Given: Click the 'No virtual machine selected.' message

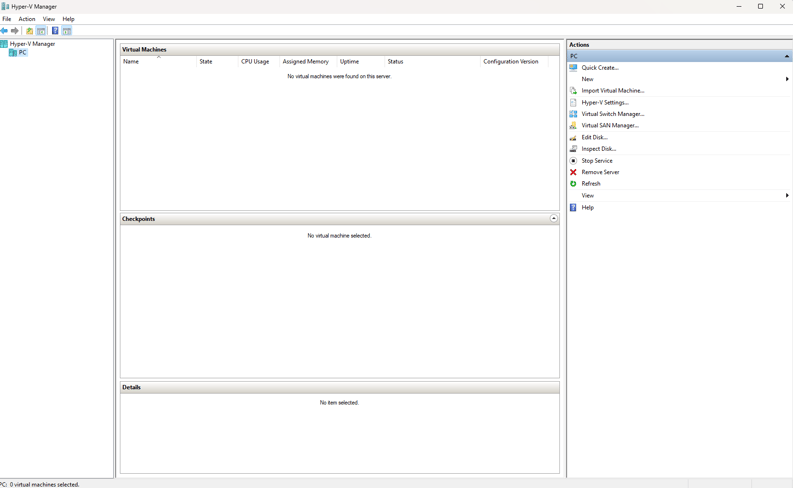Looking at the screenshot, I should coord(339,236).
